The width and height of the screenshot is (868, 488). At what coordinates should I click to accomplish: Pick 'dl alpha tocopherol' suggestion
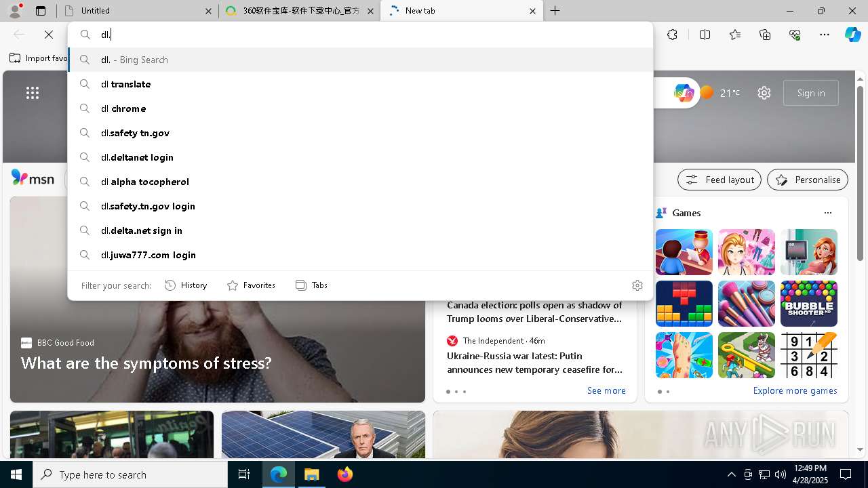(x=360, y=182)
